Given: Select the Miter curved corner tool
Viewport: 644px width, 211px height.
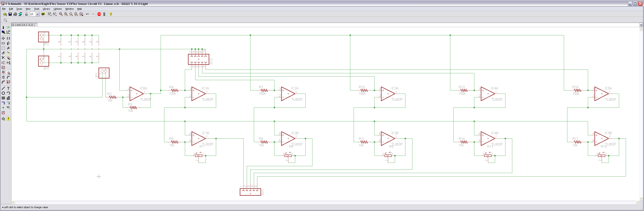Looking at the screenshot, I should point(8,77).
